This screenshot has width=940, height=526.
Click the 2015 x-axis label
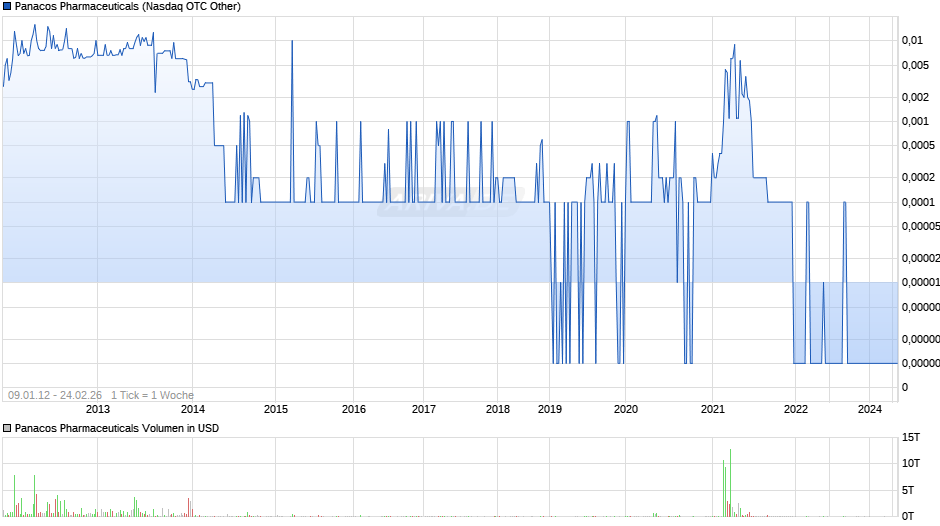276,409
